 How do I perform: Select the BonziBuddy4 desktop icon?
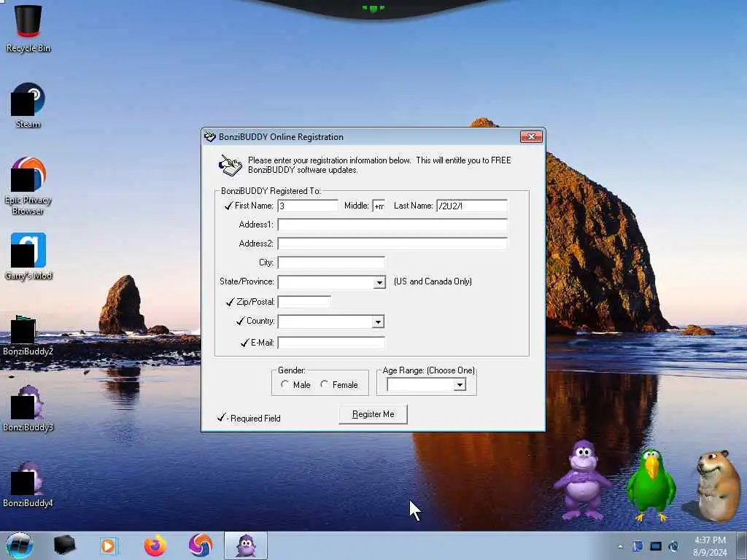28,484
